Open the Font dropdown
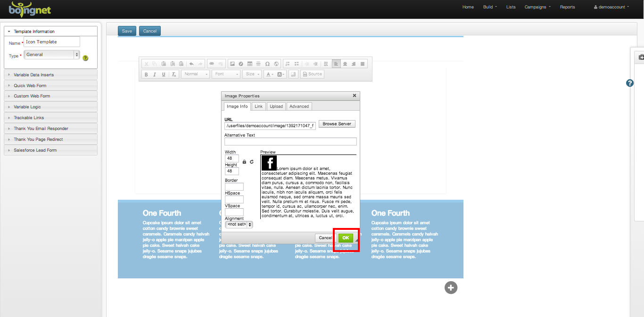 coord(227,74)
